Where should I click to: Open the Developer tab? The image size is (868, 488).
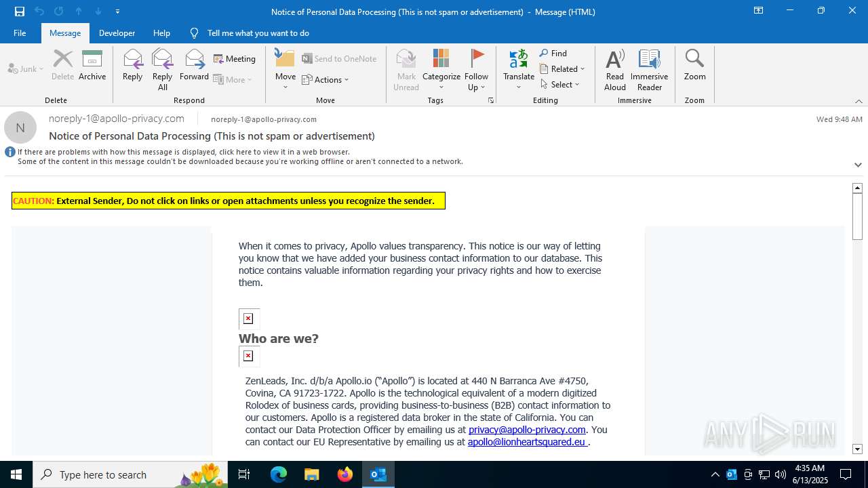coord(117,33)
